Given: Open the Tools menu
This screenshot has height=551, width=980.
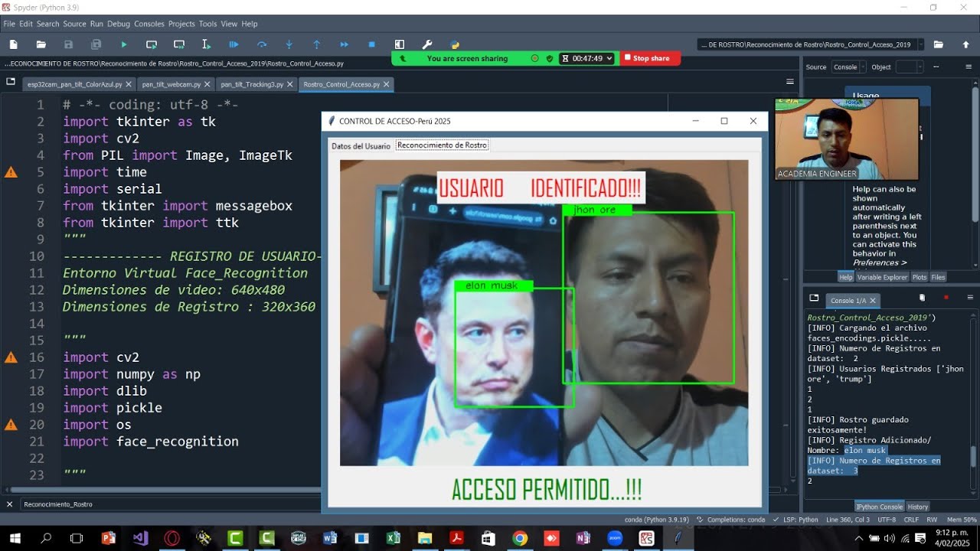Looking at the screenshot, I should [x=208, y=24].
